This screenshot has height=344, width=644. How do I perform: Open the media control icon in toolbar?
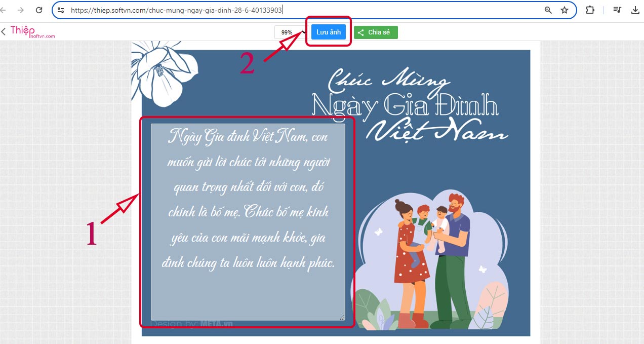[617, 10]
